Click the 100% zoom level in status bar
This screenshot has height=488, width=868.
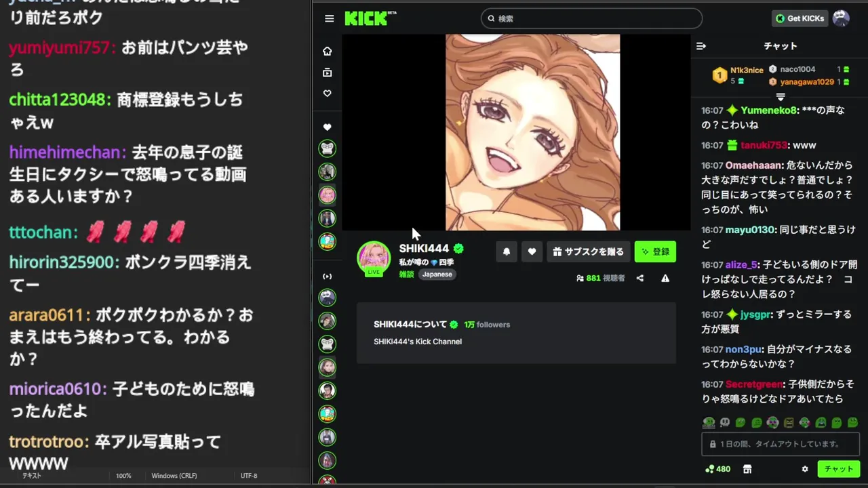tap(123, 476)
